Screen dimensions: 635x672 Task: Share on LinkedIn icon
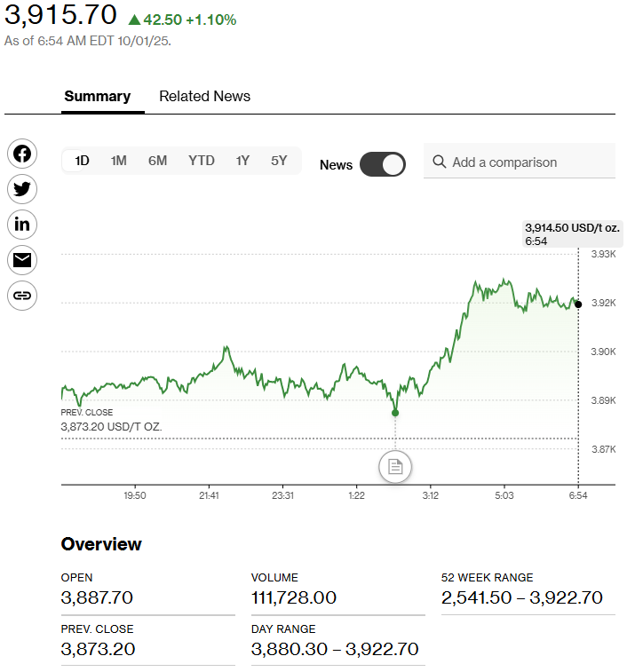[x=22, y=225]
